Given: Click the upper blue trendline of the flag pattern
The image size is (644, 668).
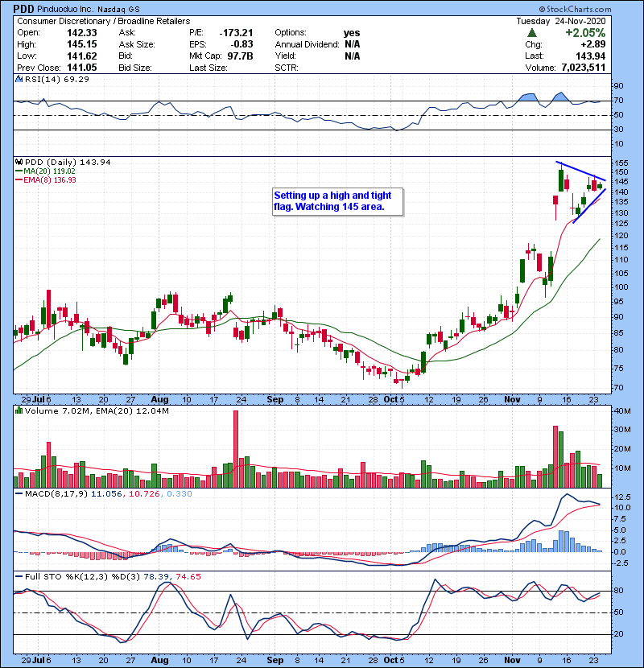Looking at the screenshot, I should pyautogui.click(x=580, y=171).
